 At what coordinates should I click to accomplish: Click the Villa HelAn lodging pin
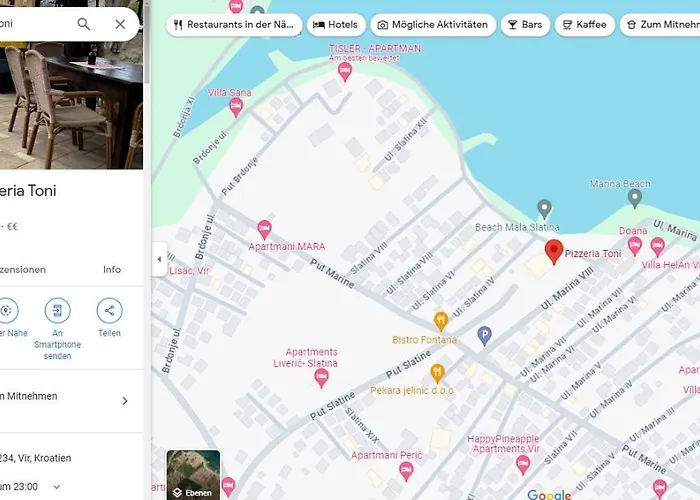pyautogui.click(x=658, y=246)
